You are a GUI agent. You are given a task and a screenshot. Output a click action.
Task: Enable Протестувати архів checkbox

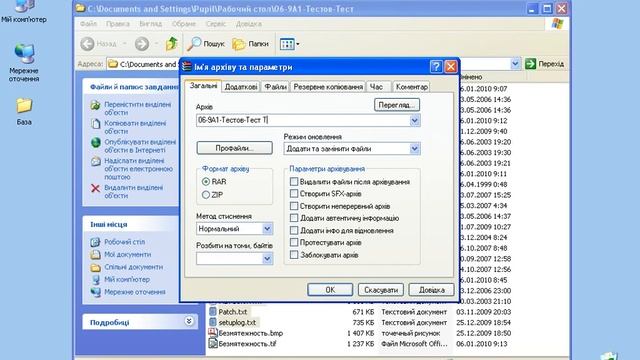coord(294,242)
